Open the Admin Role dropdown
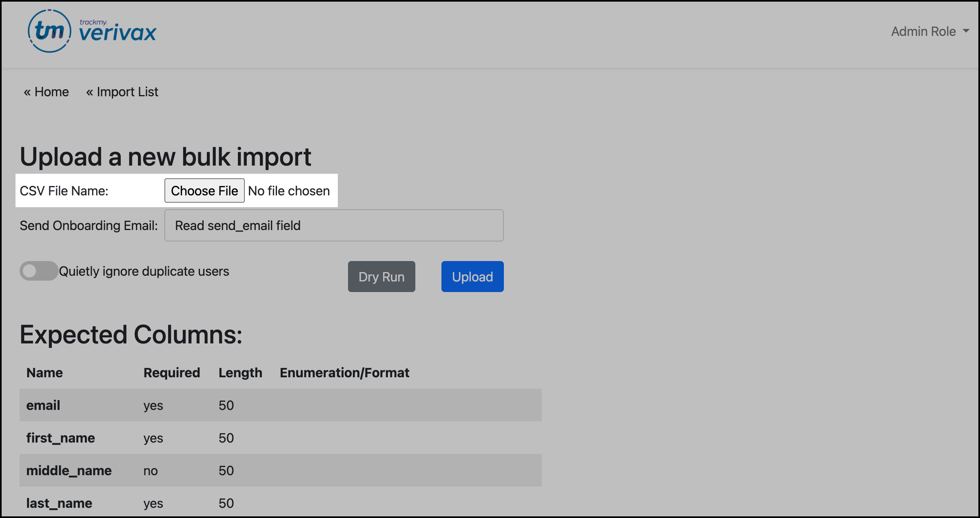Screen dimensions: 980x518 [x=923, y=31]
